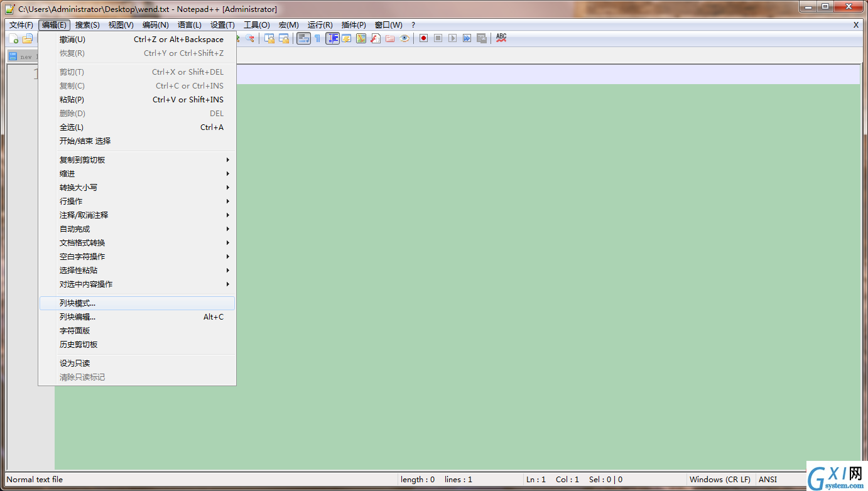Click Run macro multiple times icon
The width and height of the screenshot is (868, 491).
tap(467, 38)
